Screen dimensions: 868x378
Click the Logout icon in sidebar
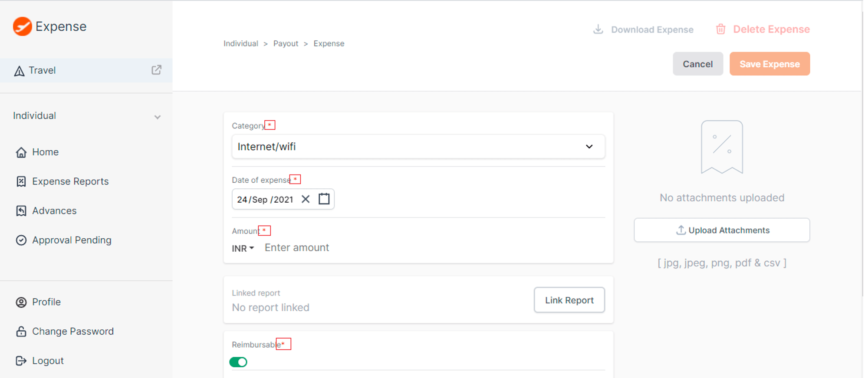(21, 361)
